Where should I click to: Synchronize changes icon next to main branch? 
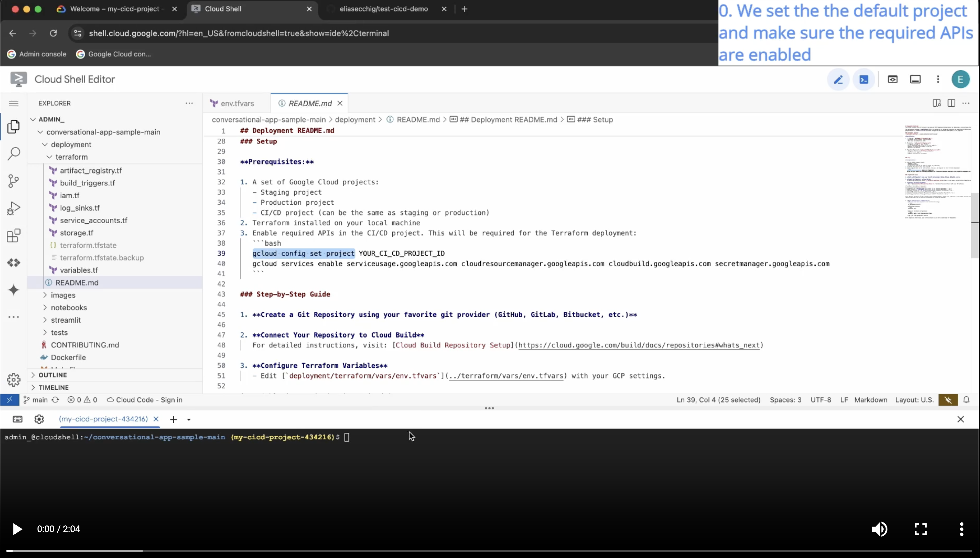click(x=55, y=400)
